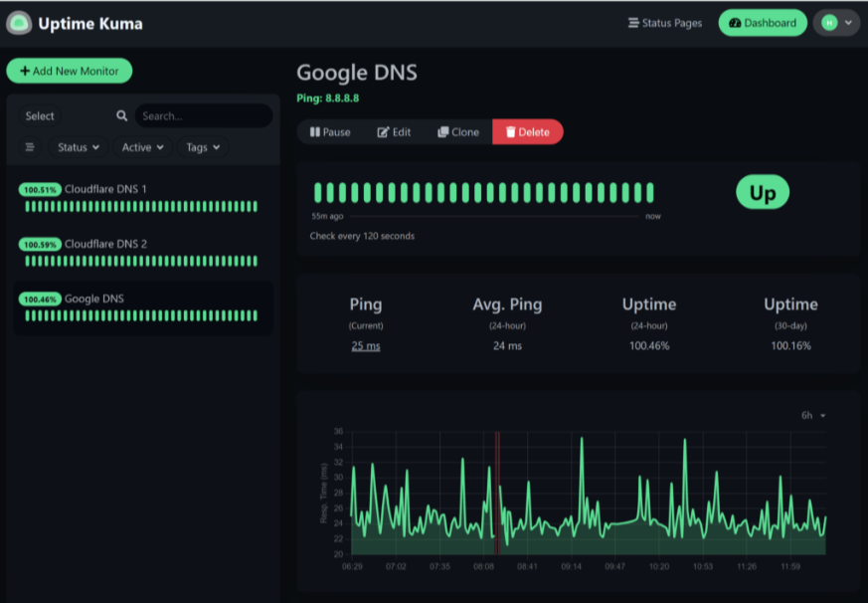The height and width of the screenshot is (603, 868).
Task: Click the Add New Monitor button
Action: 69,71
